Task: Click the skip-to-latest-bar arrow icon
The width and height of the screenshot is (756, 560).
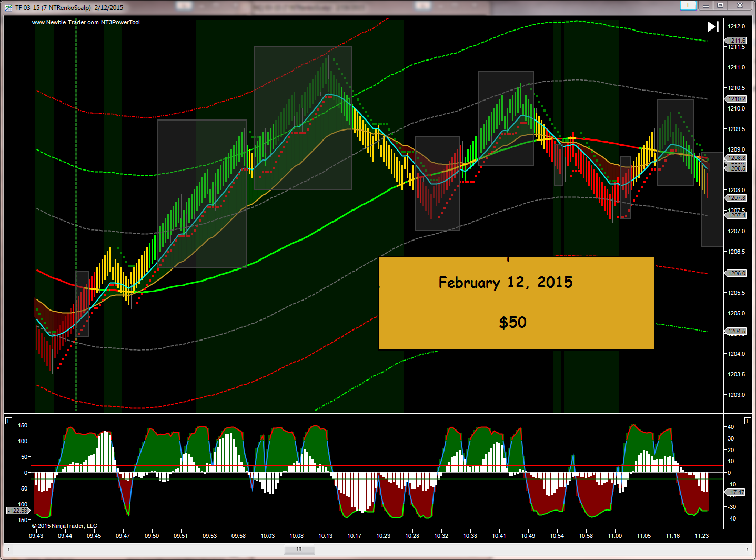Action: pyautogui.click(x=713, y=27)
